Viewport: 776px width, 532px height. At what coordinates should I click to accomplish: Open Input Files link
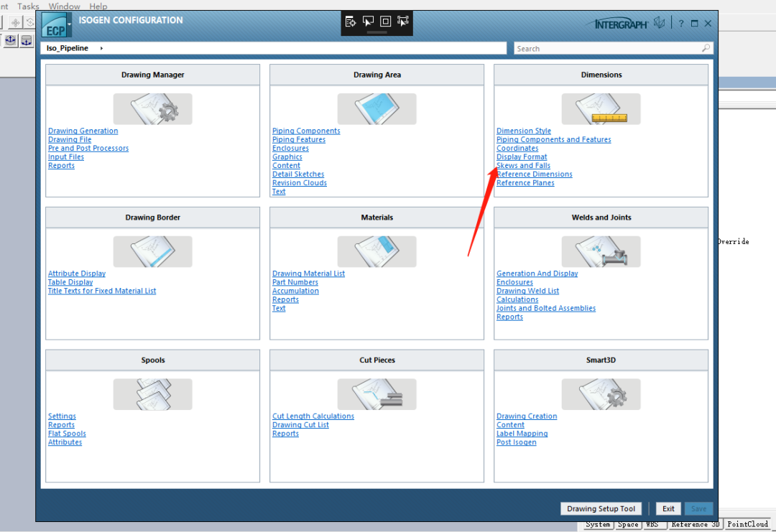[66, 157]
